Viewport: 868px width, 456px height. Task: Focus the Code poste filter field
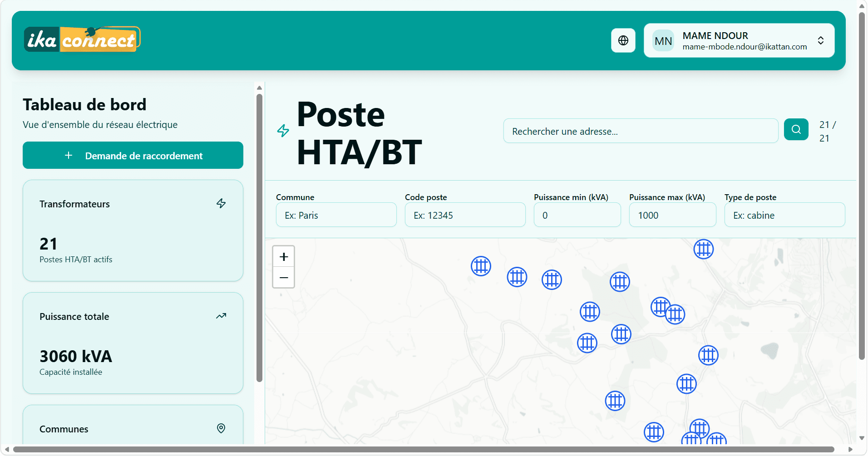(465, 215)
